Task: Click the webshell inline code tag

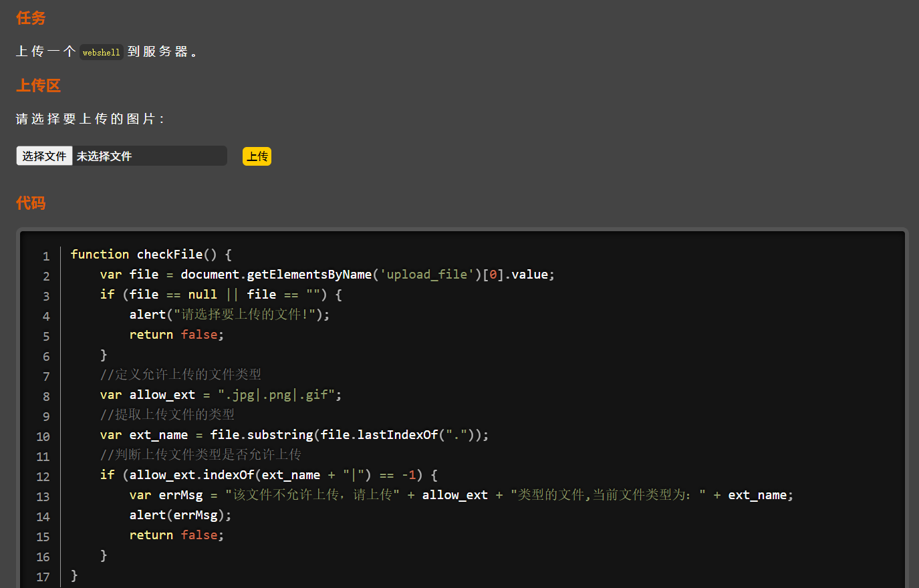Action: pyautogui.click(x=102, y=52)
